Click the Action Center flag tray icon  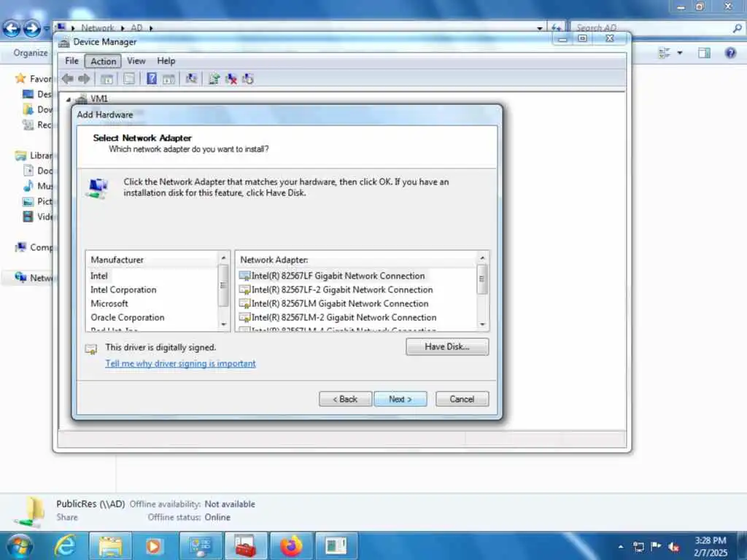click(x=656, y=546)
